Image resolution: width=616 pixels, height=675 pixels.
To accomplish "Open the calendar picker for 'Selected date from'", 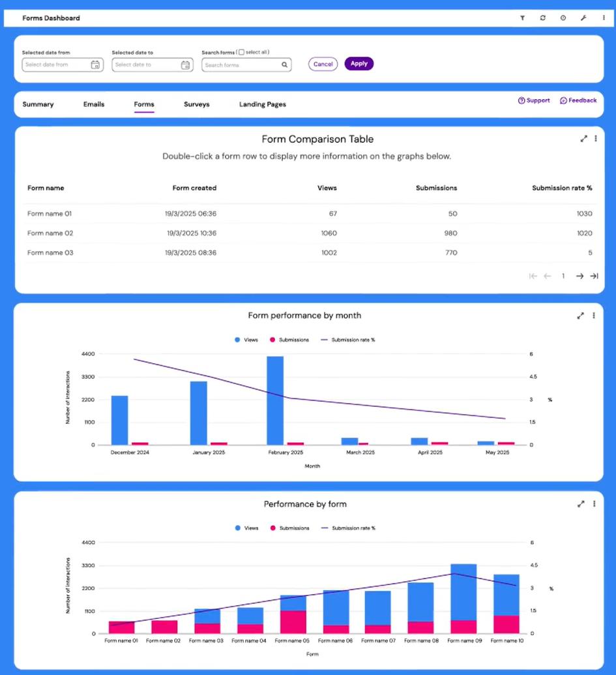I will tap(95, 65).
